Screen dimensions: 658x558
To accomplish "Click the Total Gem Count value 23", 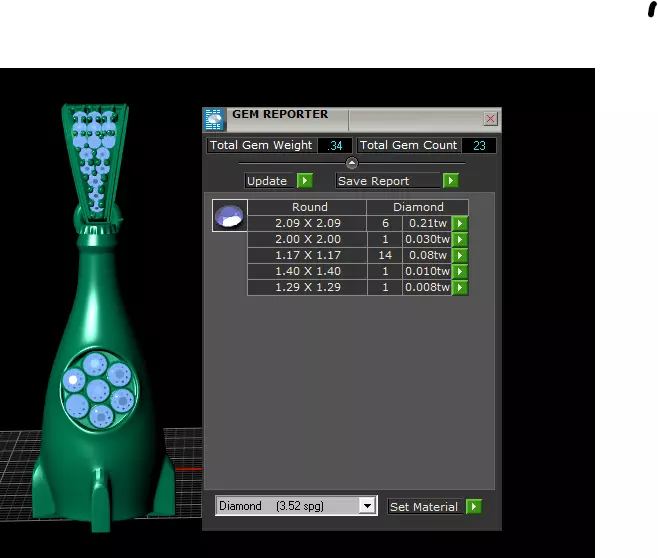I will coord(479,146).
